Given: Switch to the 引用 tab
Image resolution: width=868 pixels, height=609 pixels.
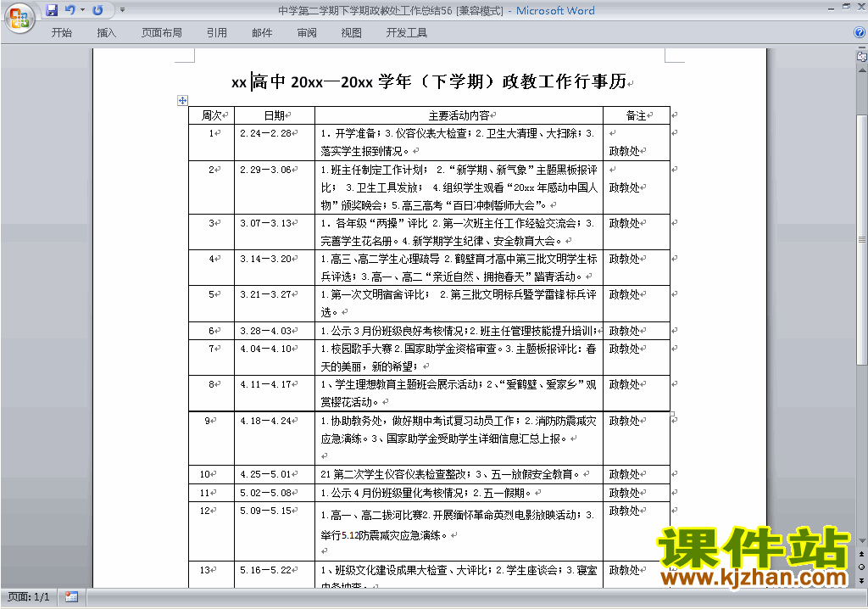Looking at the screenshot, I should pos(216,33).
